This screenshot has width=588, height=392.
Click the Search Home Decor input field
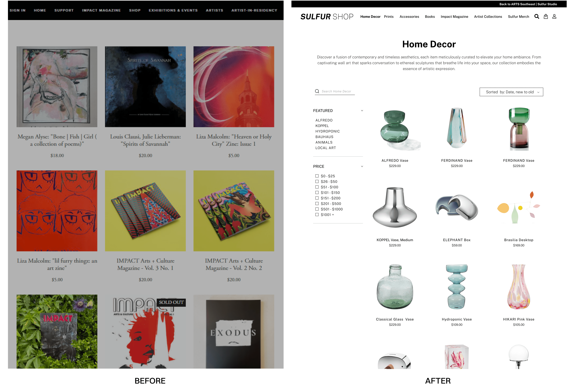tap(337, 91)
